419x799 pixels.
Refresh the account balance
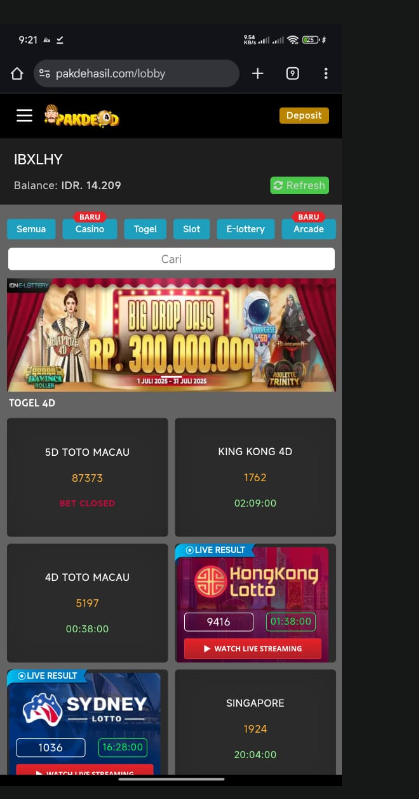coord(299,185)
